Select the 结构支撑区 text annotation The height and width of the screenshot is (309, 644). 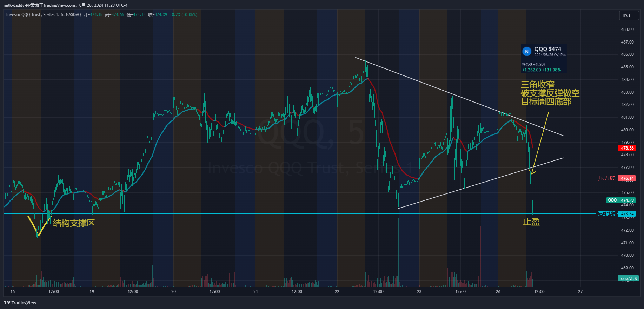click(x=74, y=223)
